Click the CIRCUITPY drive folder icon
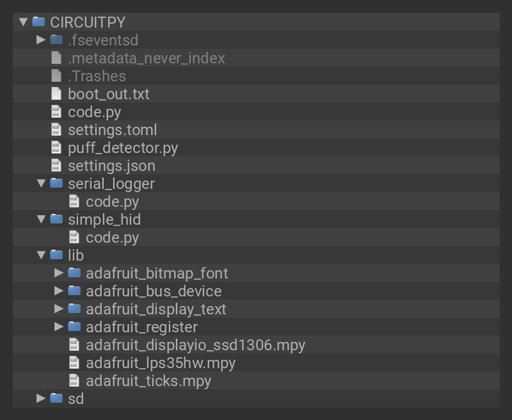 click(38, 22)
